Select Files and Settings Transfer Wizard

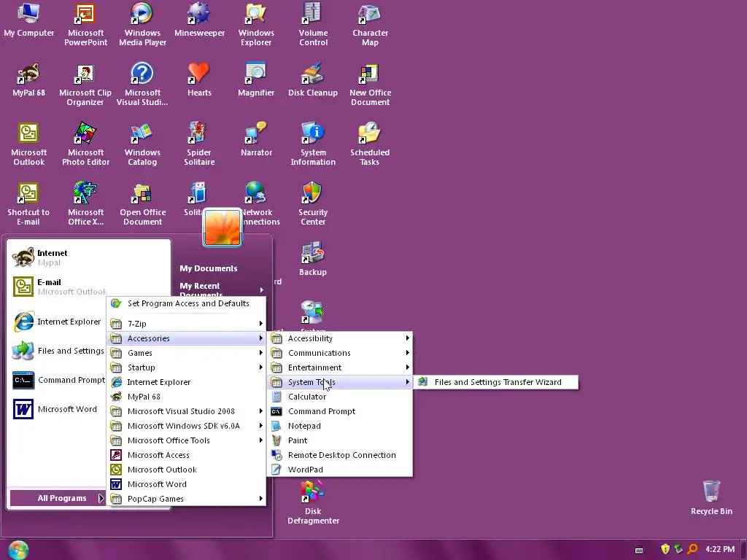pyautogui.click(x=496, y=382)
